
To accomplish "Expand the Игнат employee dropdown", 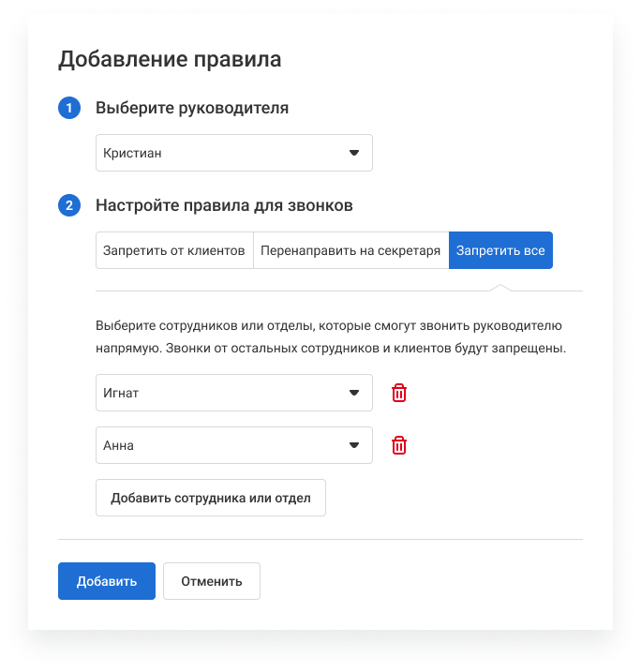I will 234,393.
